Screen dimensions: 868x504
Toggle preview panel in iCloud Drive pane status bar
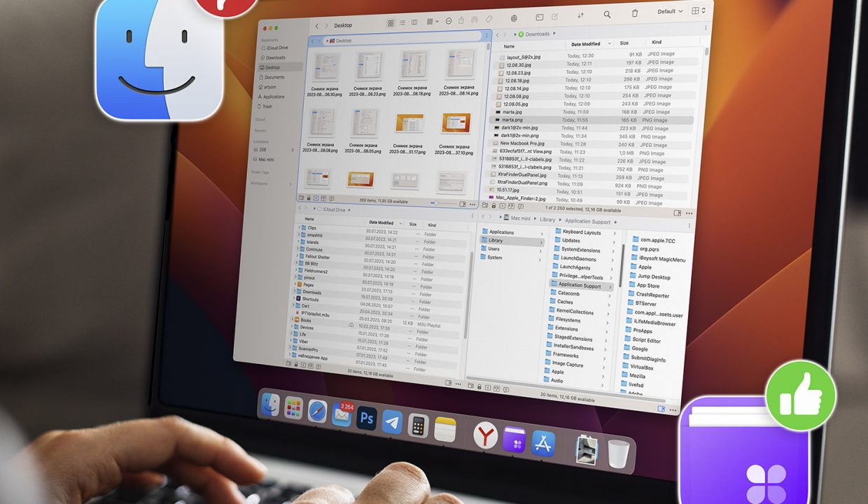coord(447,383)
